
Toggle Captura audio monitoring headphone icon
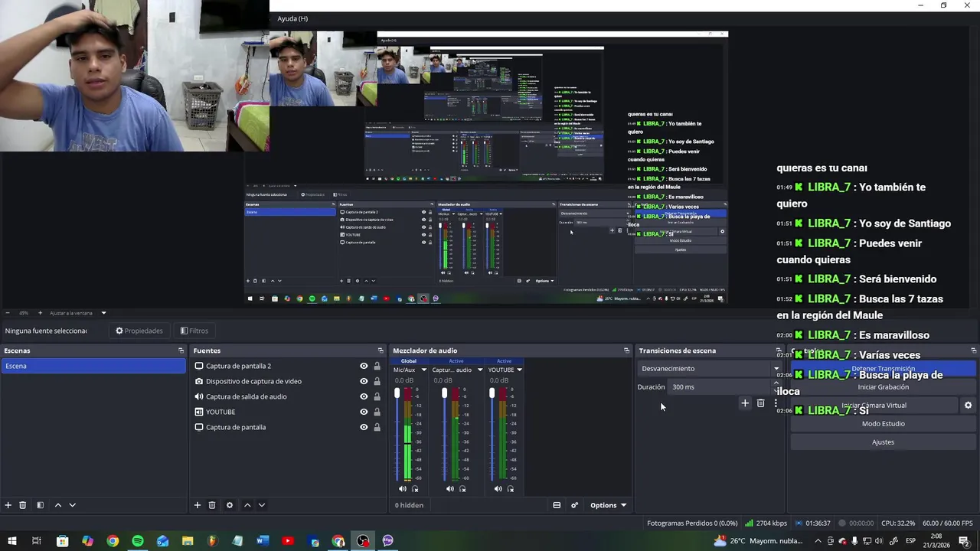coord(462,489)
